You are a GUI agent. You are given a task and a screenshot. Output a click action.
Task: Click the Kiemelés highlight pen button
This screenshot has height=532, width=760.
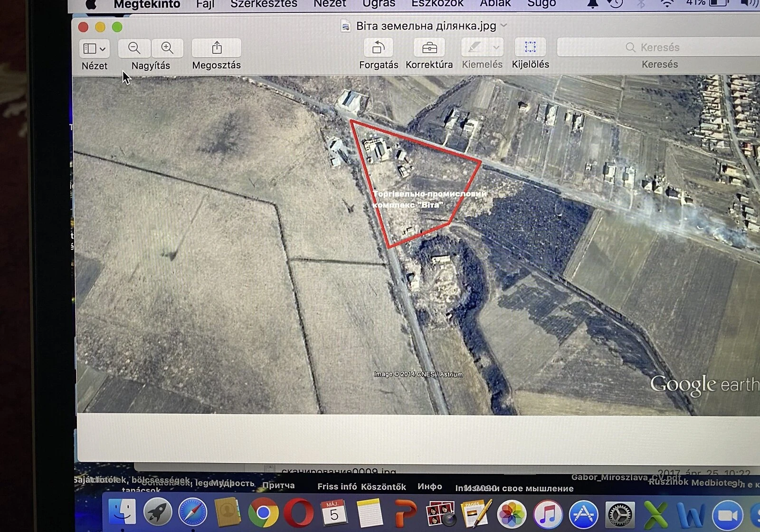pyautogui.click(x=475, y=47)
